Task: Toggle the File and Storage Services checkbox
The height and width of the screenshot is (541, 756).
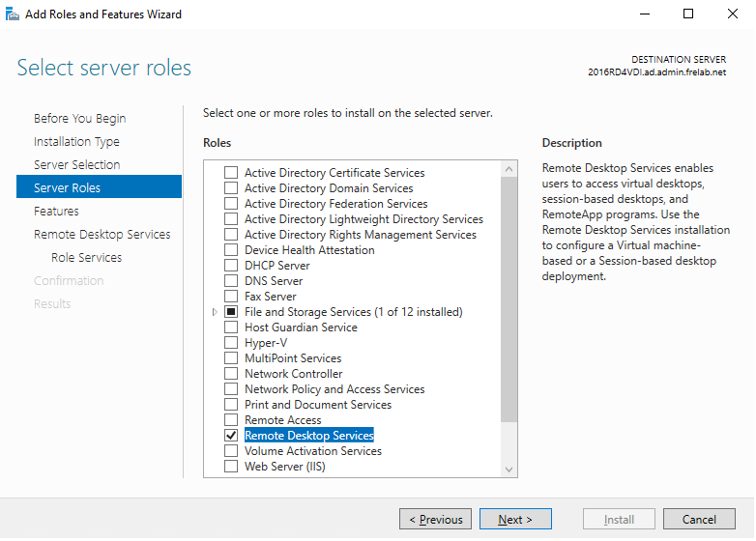Action: coord(231,312)
